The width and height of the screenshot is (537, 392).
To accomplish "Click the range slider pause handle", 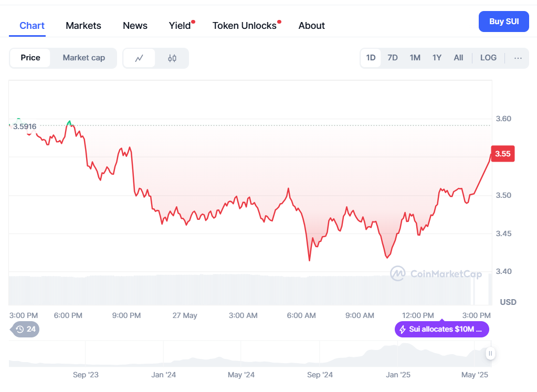I will (x=490, y=353).
